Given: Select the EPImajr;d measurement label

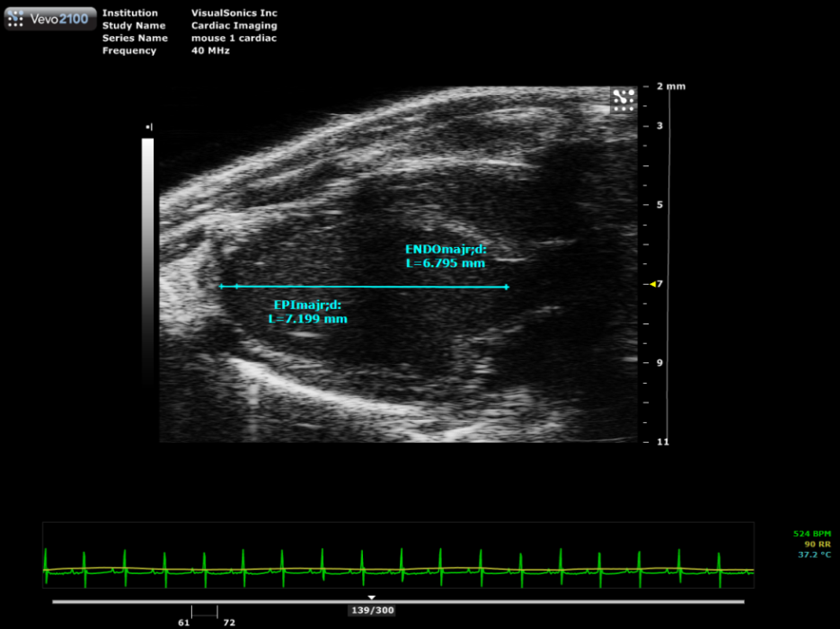Looking at the screenshot, I should [x=307, y=305].
